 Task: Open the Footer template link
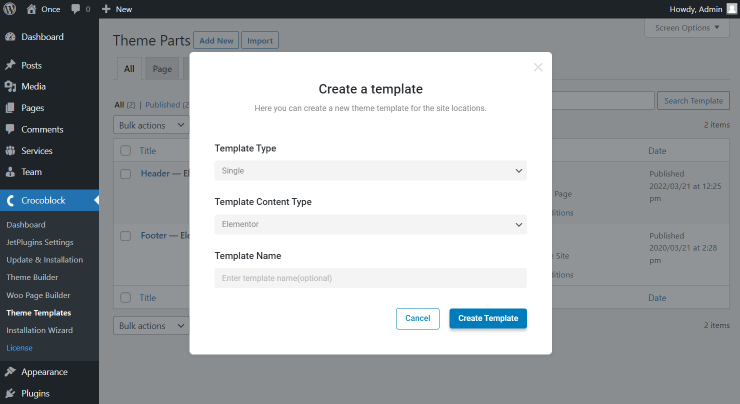[x=154, y=235]
